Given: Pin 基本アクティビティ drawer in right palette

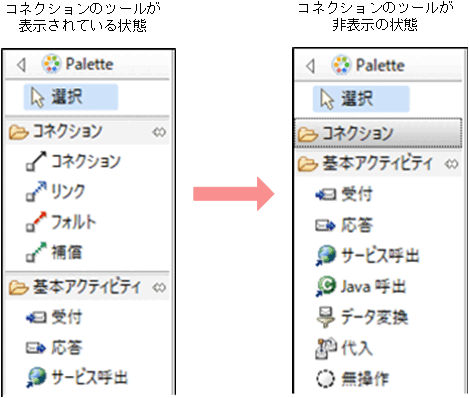Looking at the screenshot, I should (452, 164).
